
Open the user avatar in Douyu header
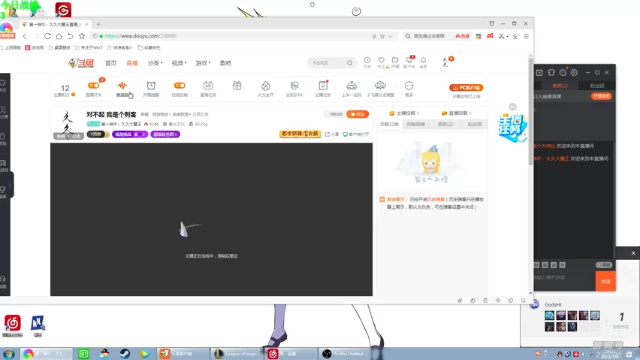pyautogui.click(x=445, y=62)
